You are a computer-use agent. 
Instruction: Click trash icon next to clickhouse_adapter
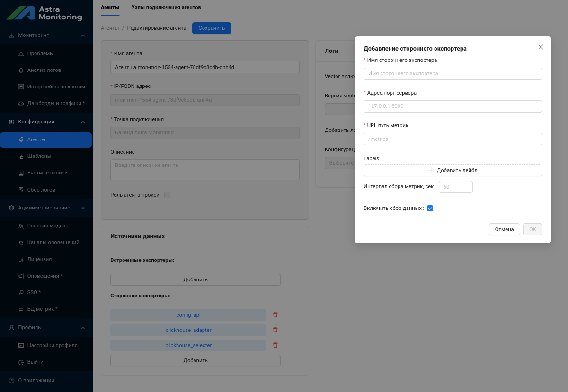click(x=275, y=330)
